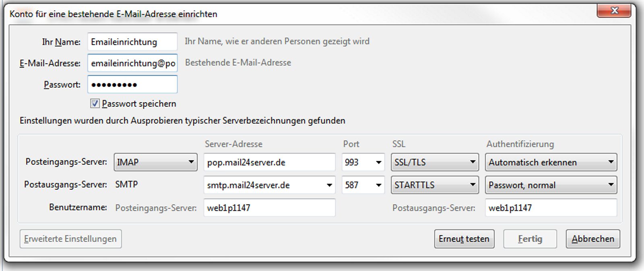The image size is (644, 271).
Task: Select the Passwort input field
Action: (132, 84)
